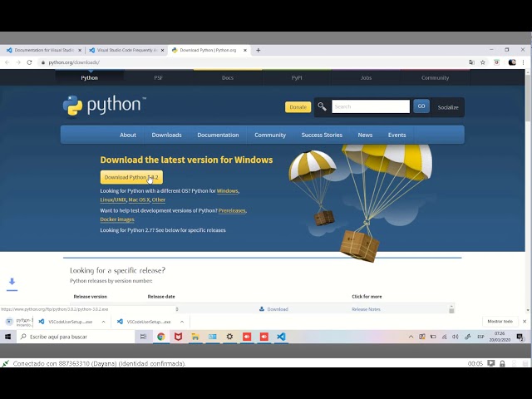This screenshot has width=532, height=399.
Task: Open Task View on the taskbar
Action: click(x=144, y=337)
